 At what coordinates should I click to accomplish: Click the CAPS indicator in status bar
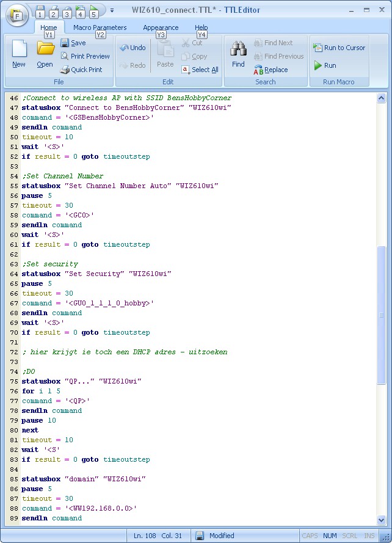pos(310,536)
